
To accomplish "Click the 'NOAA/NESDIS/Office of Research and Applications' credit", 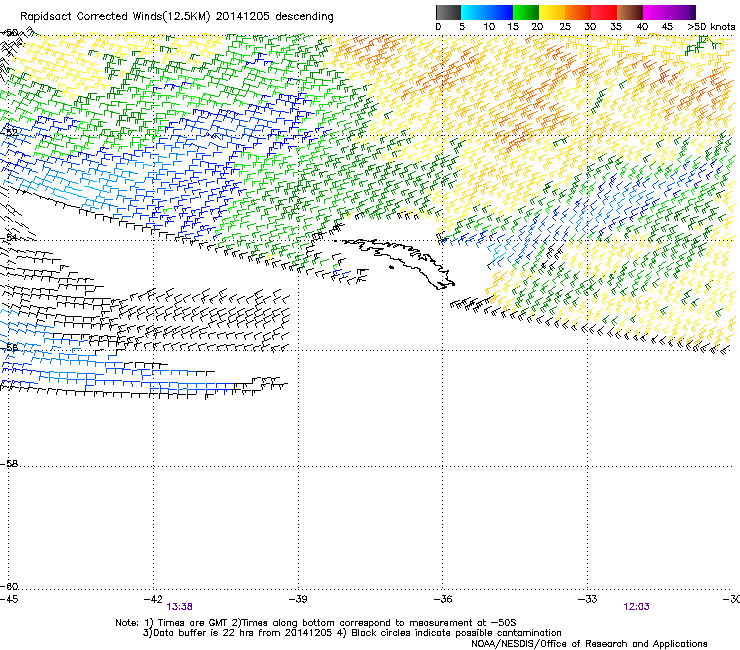I will click(x=589, y=644).
